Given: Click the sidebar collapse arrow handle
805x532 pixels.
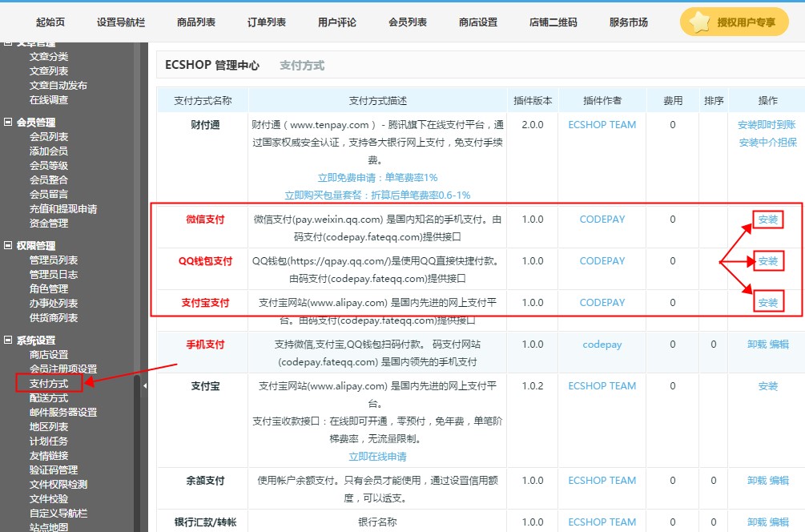Looking at the screenshot, I should pos(144,385).
